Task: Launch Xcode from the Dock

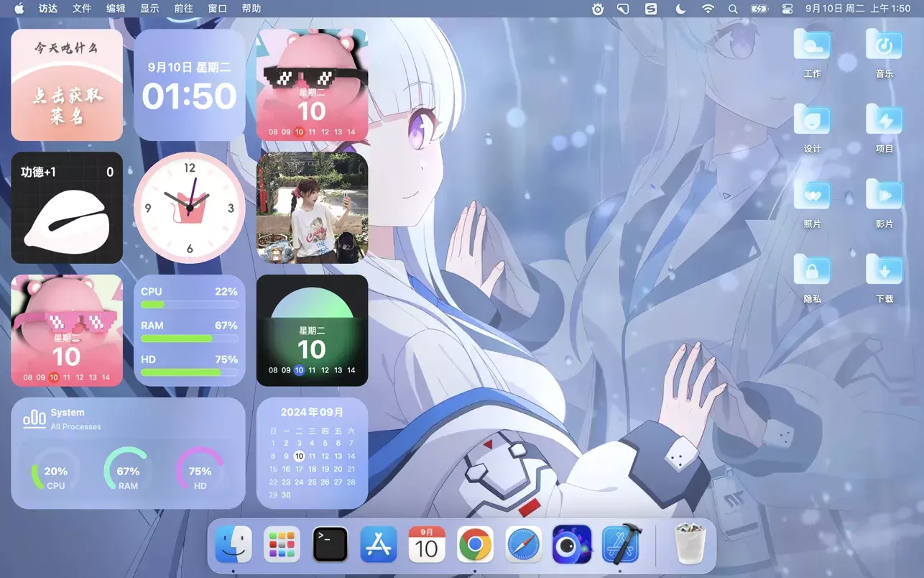Action: [620, 544]
